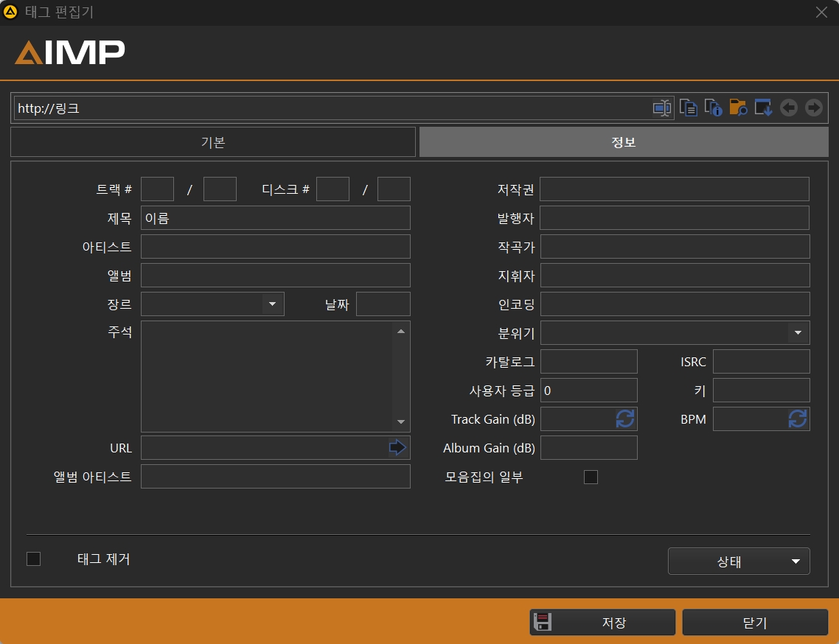Click the copy file name (two pages) icon
839x644 pixels.
[x=688, y=108]
